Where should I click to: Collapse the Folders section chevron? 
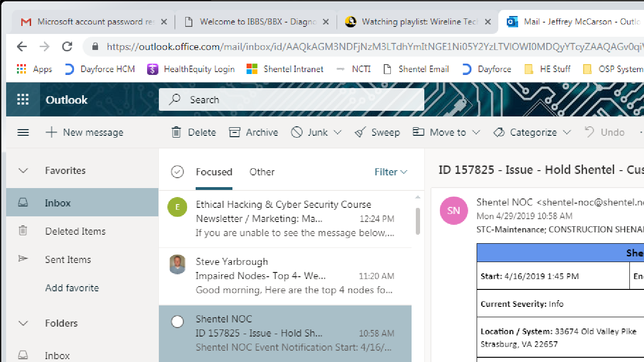point(23,323)
